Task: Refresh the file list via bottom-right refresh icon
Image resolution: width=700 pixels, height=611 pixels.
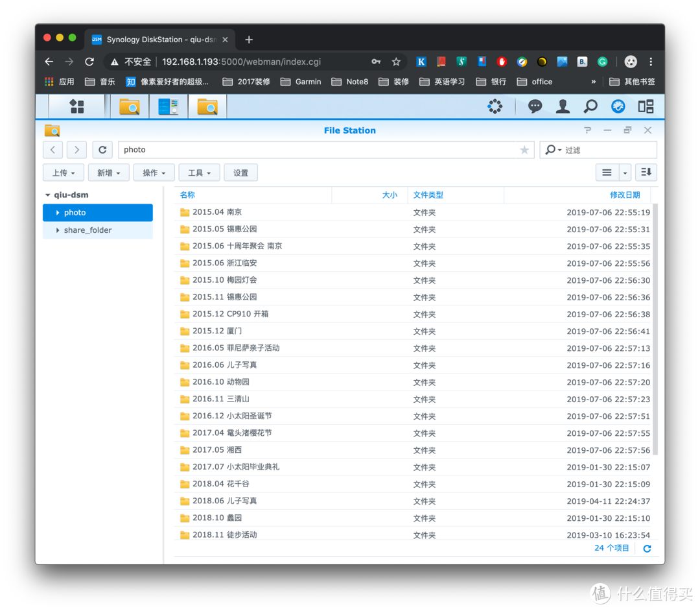Action: (x=646, y=548)
